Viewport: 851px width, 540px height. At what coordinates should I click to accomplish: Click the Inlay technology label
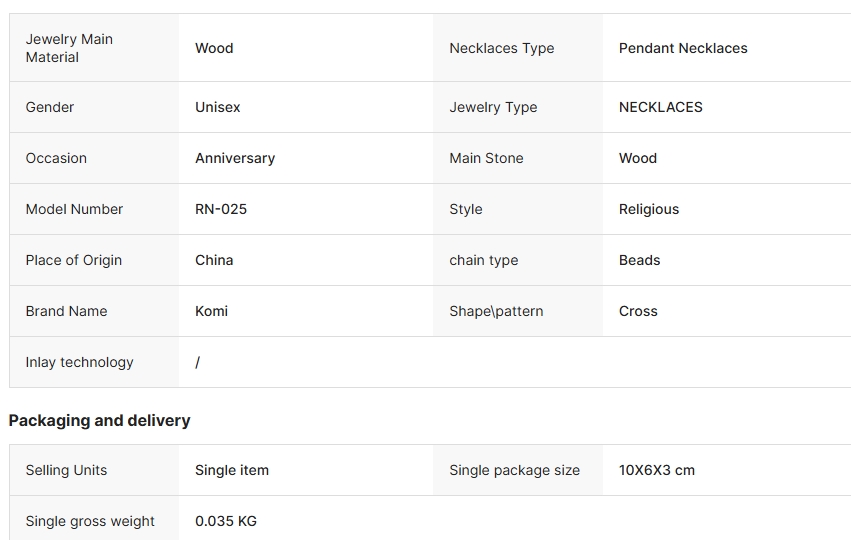click(79, 363)
